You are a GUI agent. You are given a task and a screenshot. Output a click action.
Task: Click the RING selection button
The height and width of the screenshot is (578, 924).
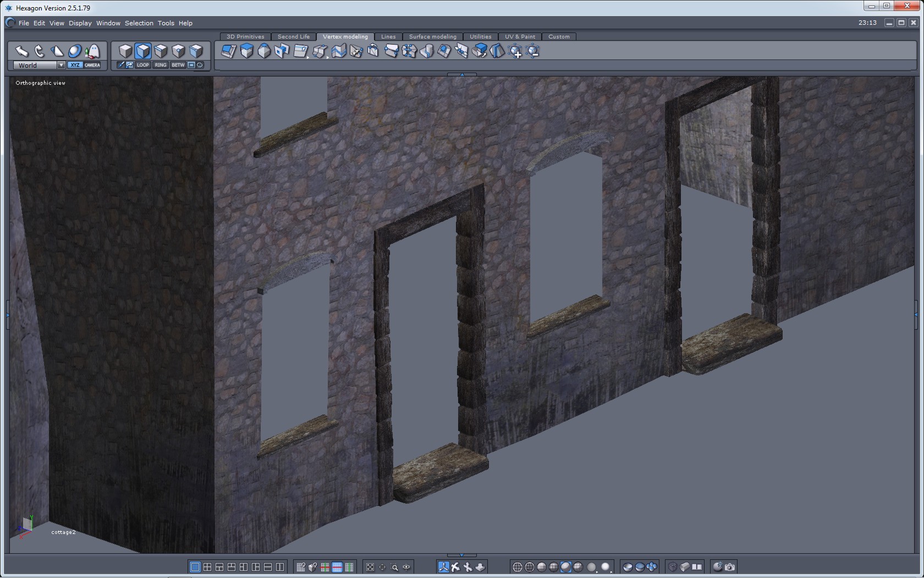point(161,65)
